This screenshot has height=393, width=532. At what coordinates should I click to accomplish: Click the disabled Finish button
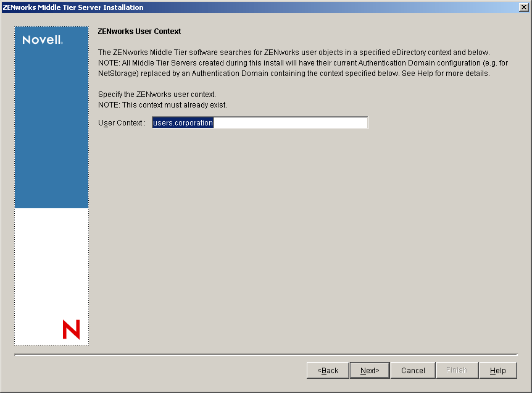coord(457,370)
